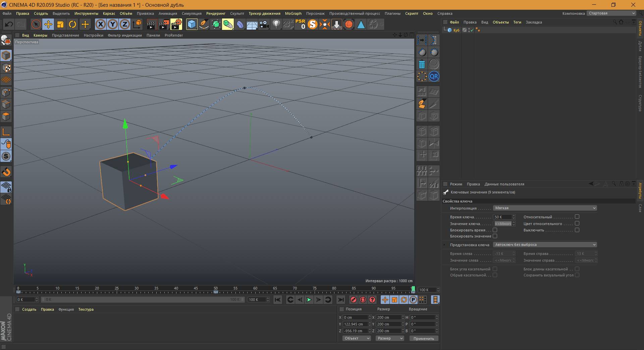Open the Объект coordinate mode dropdown
The image size is (644, 350).
click(x=356, y=338)
